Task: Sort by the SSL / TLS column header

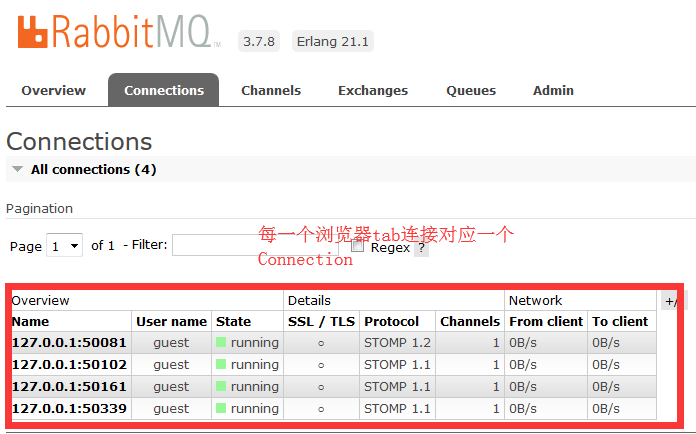Action: point(321,321)
